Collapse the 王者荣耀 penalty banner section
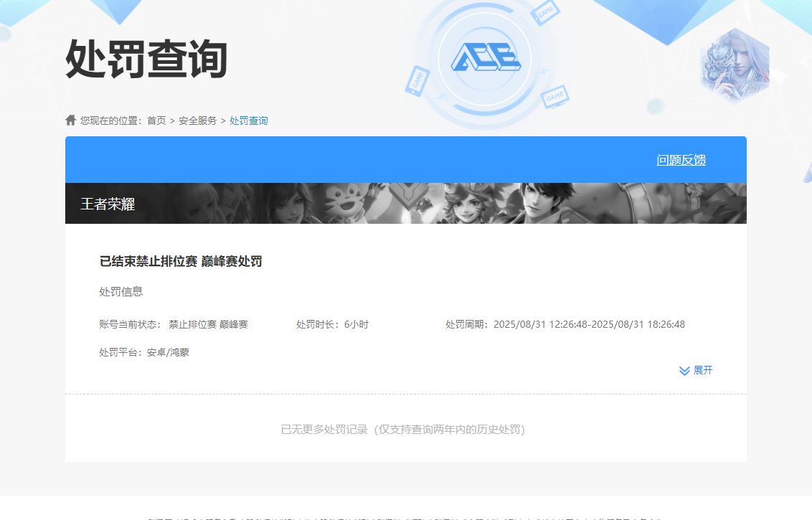812x520 pixels. click(406, 203)
